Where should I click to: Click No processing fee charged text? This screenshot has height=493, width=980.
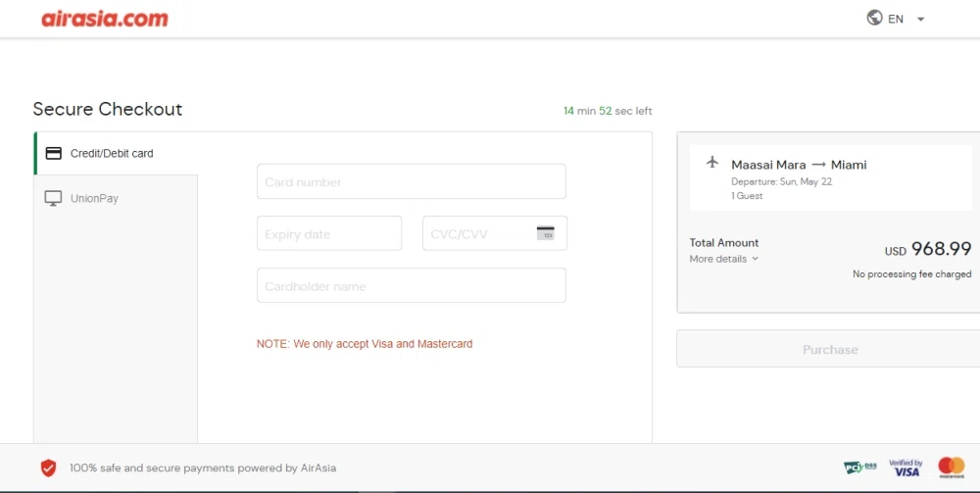pyautogui.click(x=911, y=274)
